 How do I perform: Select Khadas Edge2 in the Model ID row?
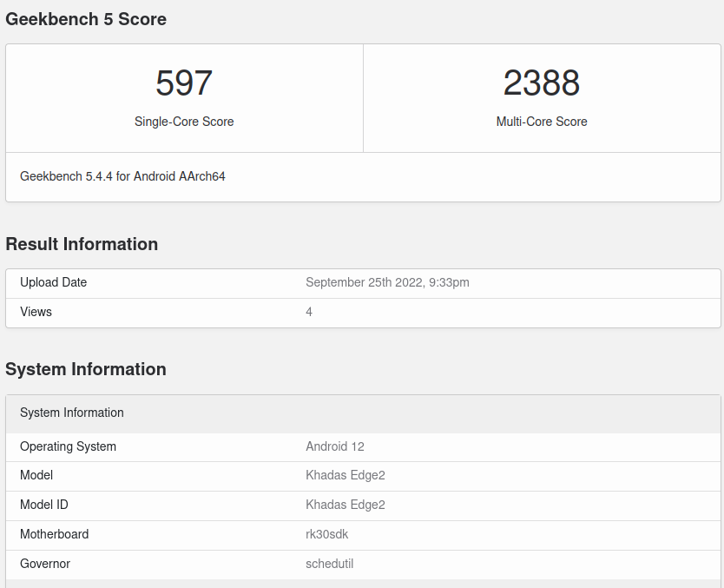point(346,505)
